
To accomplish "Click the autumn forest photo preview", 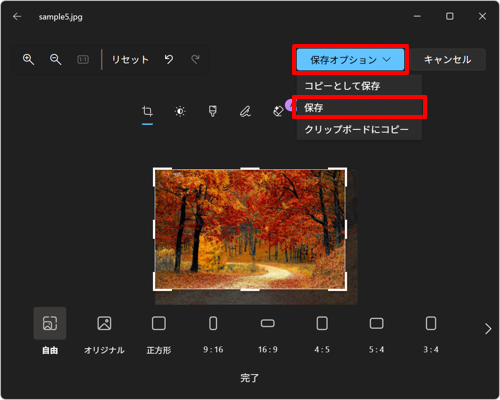I will [250, 229].
